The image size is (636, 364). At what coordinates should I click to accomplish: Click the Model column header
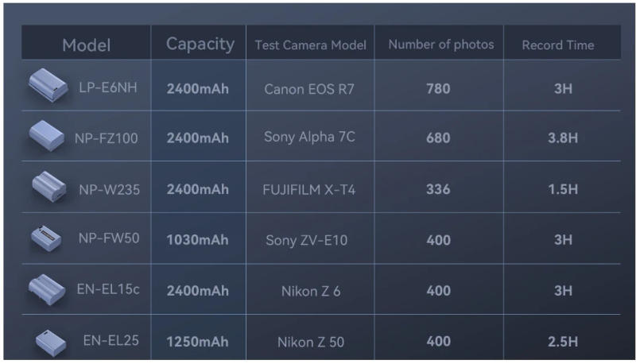click(87, 45)
